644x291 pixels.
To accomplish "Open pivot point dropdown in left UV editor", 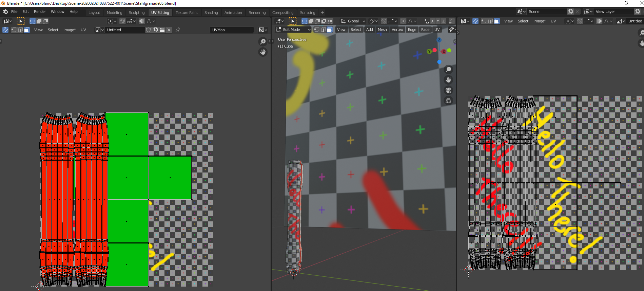I will [x=112, y=21].
